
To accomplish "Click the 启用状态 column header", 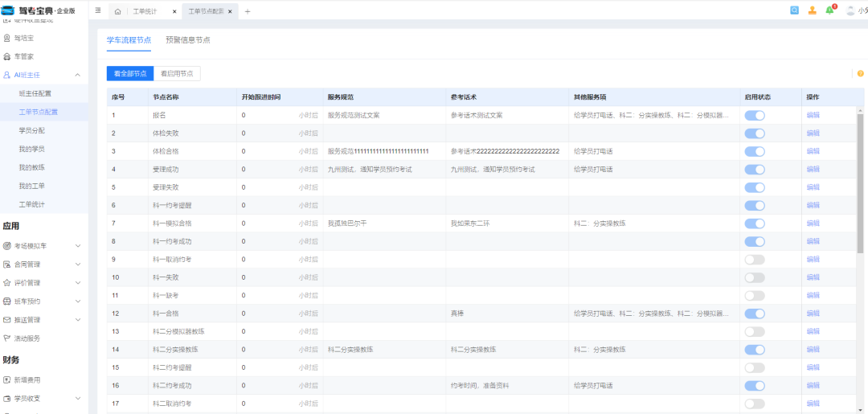I will (x=757, y=96).
